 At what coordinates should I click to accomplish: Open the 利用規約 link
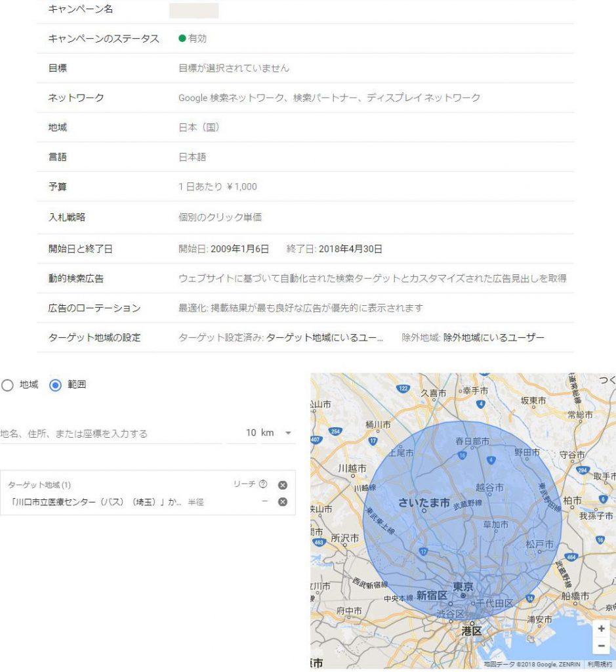598,664
